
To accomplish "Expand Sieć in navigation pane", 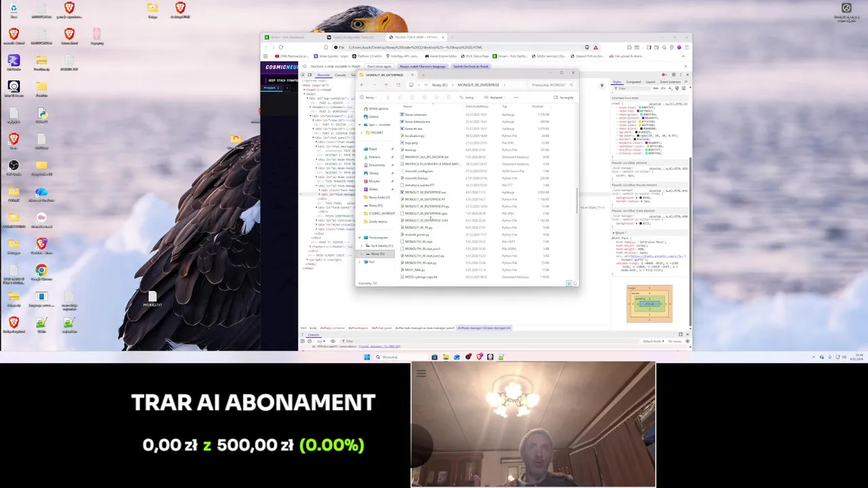I will [359, 262].
